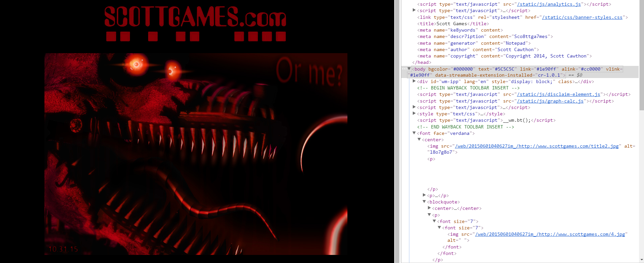Select the title "Scott Games" element row

click(453, 24)
